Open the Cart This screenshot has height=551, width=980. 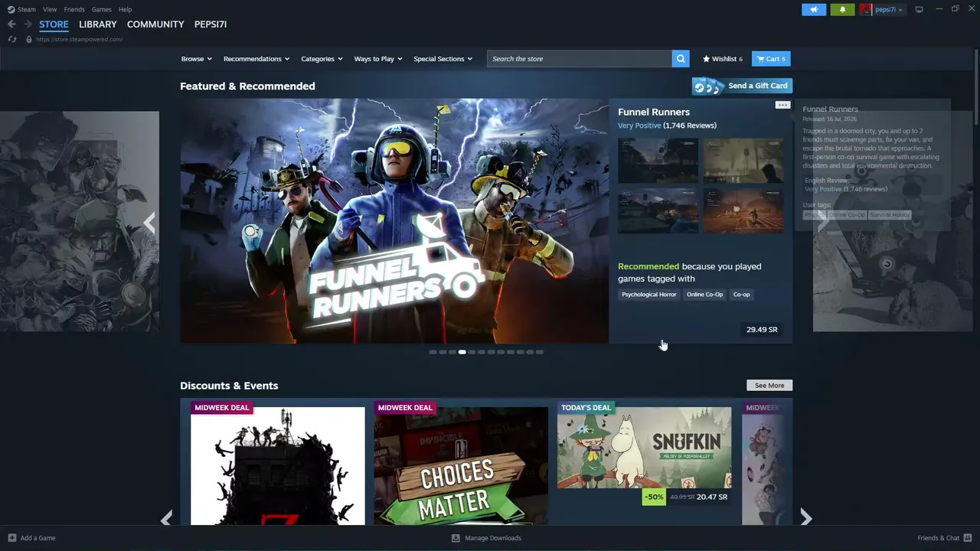pyautogui.click(x=771, y=59)
